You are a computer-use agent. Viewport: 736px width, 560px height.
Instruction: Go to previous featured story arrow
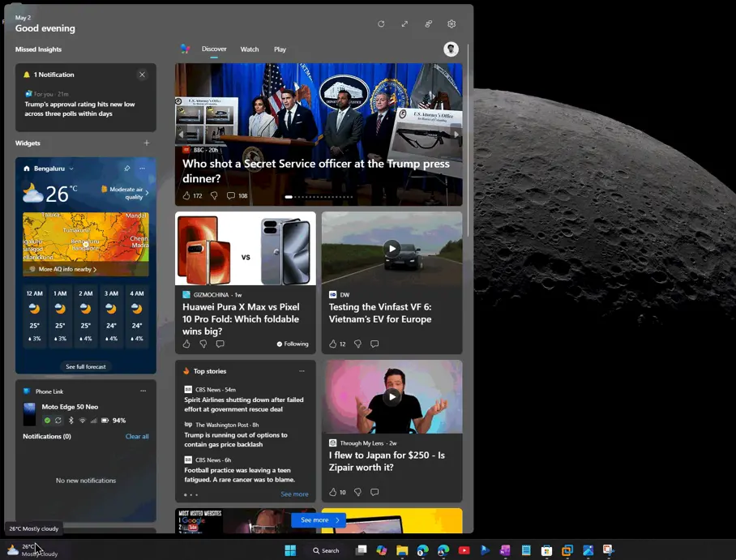click(x=182, y=135)
